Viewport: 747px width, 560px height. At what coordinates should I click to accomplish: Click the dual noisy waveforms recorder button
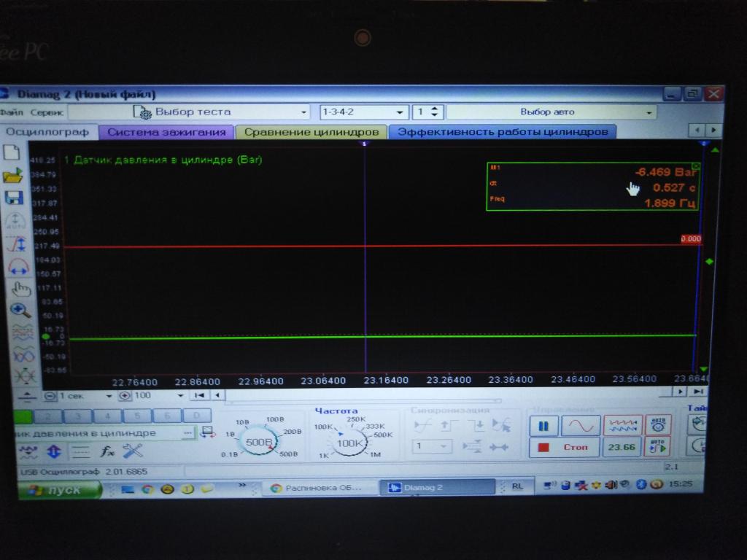click(623, 425)
